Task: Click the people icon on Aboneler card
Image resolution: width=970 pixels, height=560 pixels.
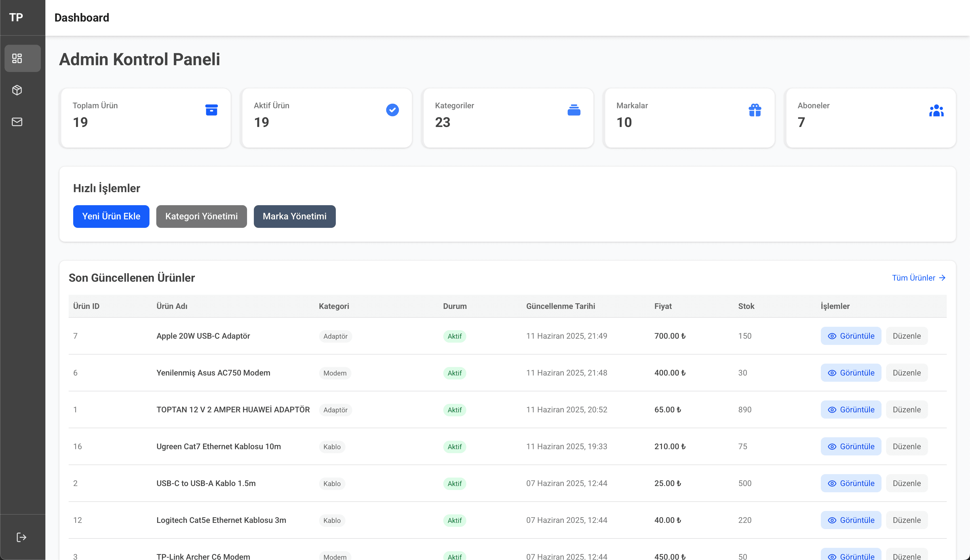Action: (x=936, y=111)
